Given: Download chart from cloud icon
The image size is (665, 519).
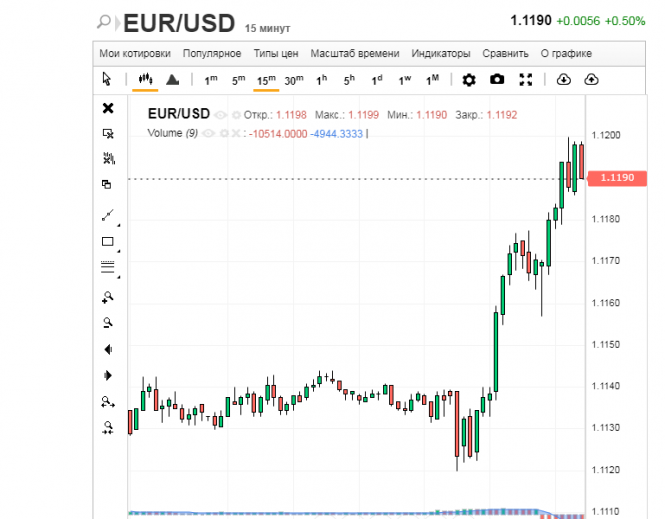Looking at the screenshot, I should coord(564,79).
